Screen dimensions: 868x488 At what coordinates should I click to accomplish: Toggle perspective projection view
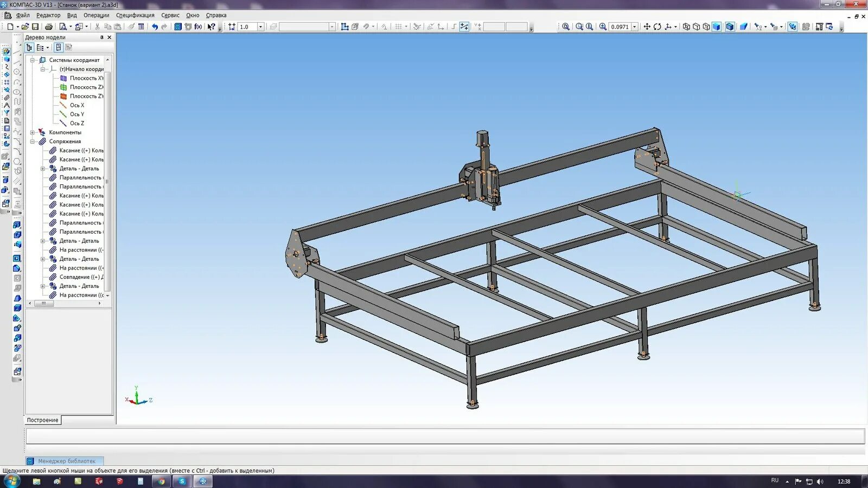pos(744,27)
